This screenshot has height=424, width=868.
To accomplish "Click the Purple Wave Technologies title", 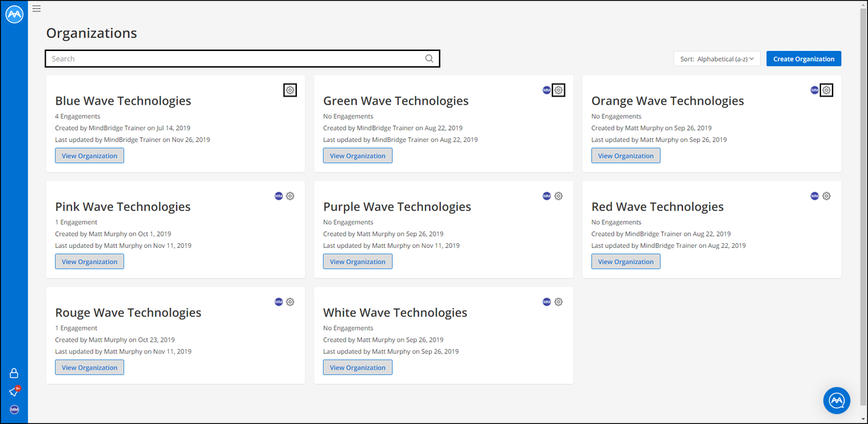I will click(397, 207).
